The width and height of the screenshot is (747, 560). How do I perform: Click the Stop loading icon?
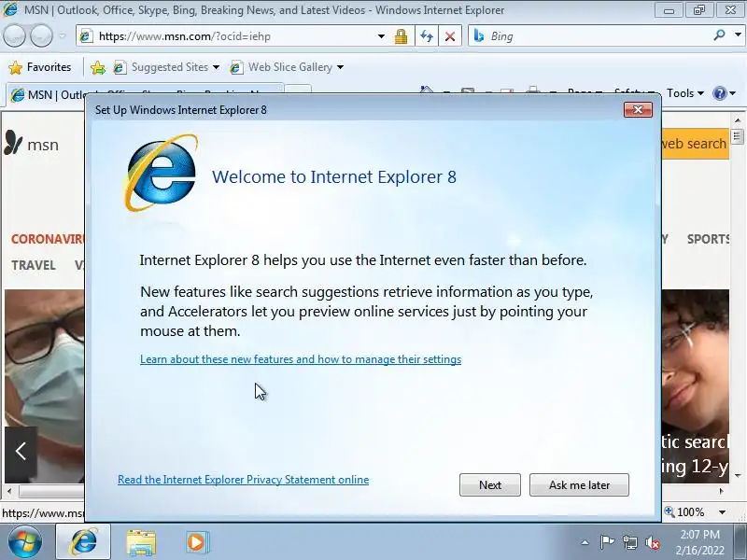tap(450, 36)
